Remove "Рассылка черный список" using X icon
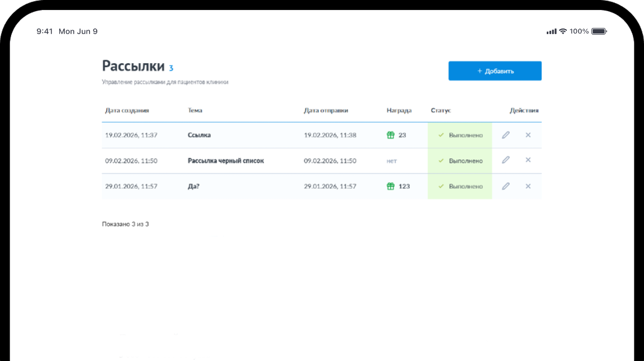The width and height of the screenshot is (644, 361). (528, 160)
